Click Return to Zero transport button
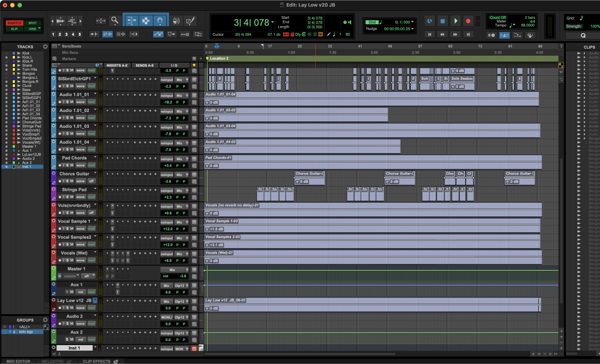This screenshot has height=364, width=600. (x=430, y=35)
